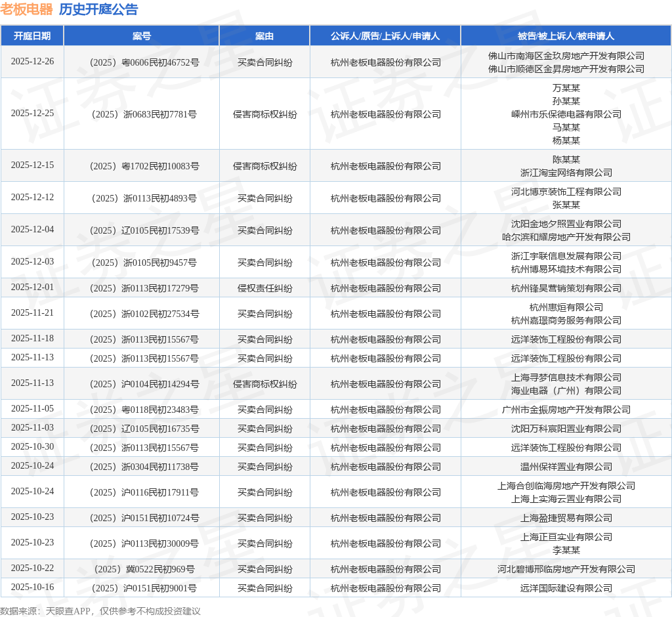Click defendant 上海正亘实业有限公司

coord(566,537)
